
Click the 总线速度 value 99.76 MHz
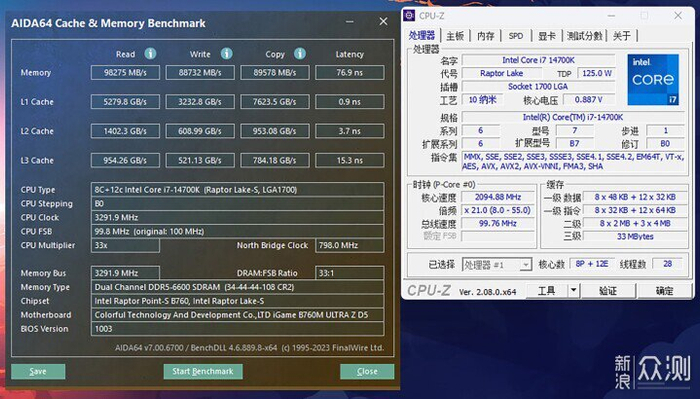(498, 223)
